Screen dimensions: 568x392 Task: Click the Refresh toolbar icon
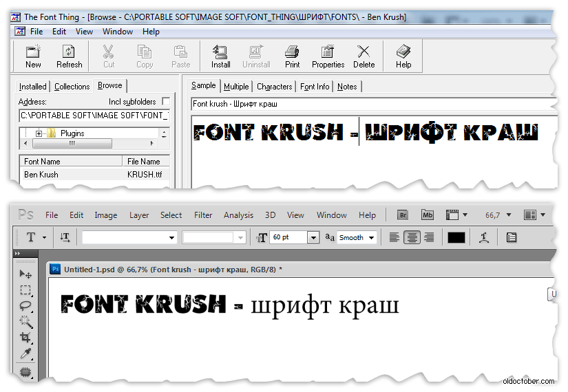[x=69, y=56]
